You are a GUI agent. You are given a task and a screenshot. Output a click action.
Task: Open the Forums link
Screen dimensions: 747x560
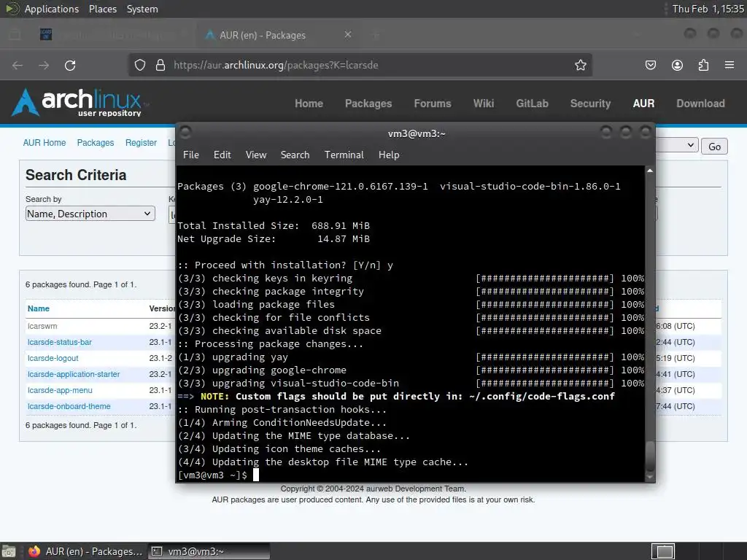[x=432, y=104]
